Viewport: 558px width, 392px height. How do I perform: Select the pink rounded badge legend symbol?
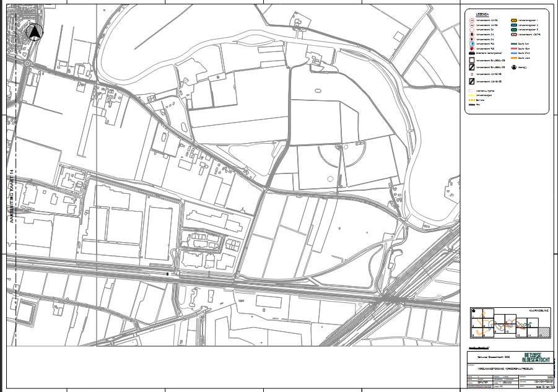coord(514,34)
